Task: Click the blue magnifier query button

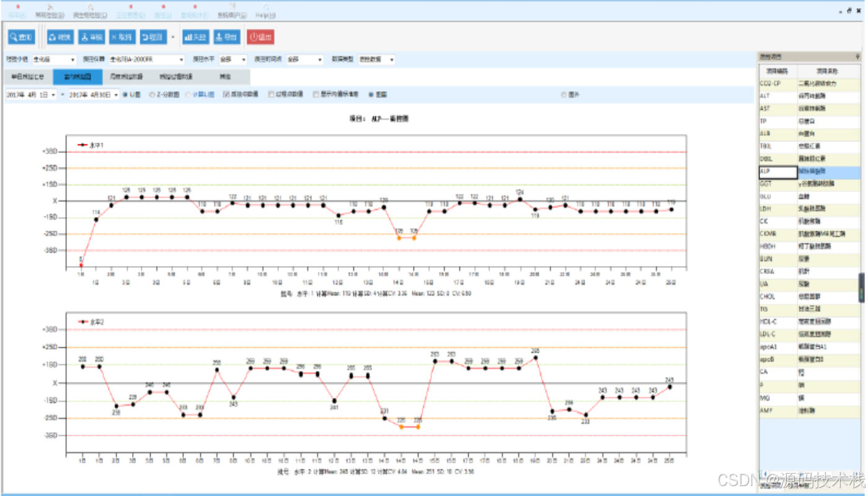Action: 22,37
